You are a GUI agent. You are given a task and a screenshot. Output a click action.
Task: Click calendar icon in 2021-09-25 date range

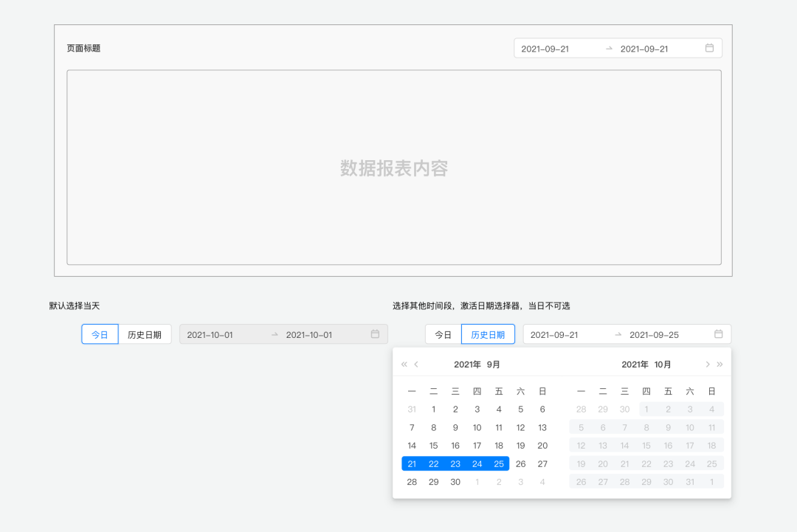point(719,334)
